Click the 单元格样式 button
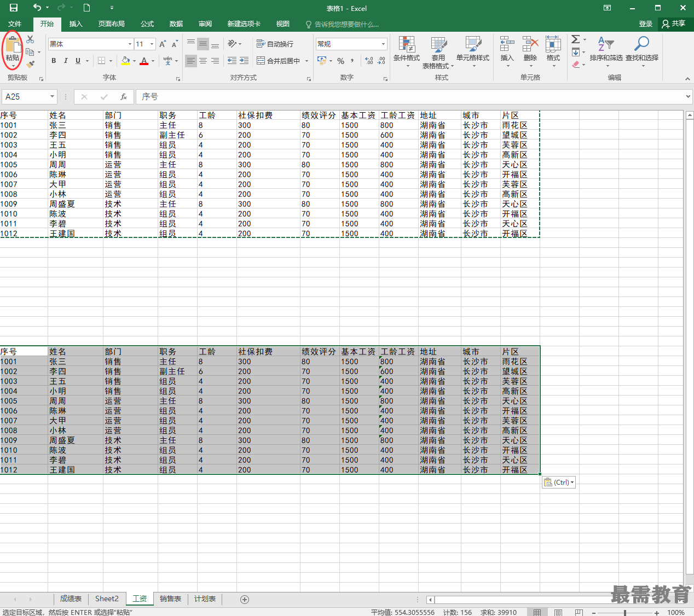 (x=473, y=53)
